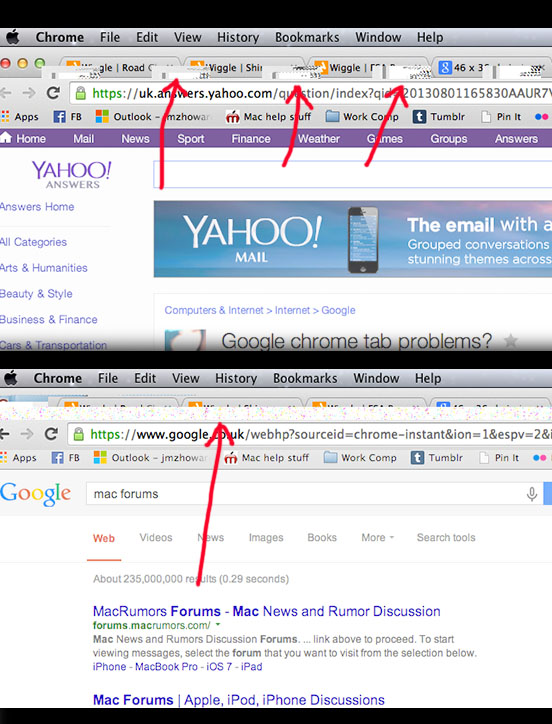Open the Apple menu in the lower screenshot
The image size is (552, 724).
(x=11, y=378)
